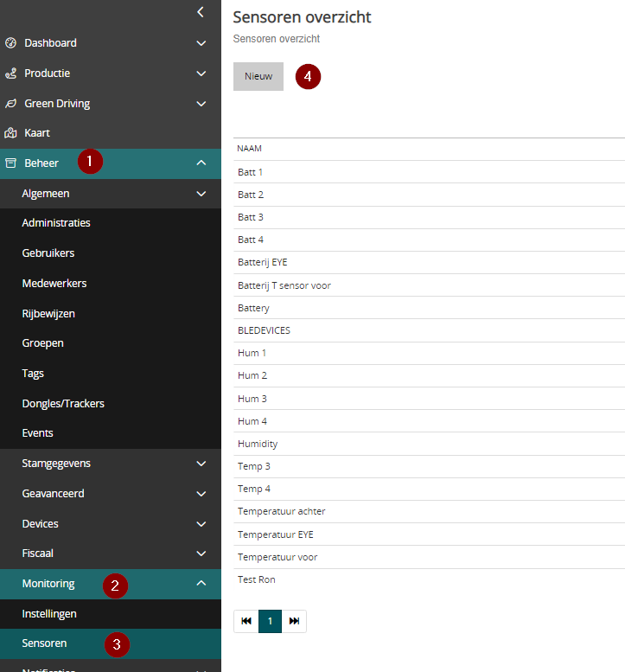Click the Kaart map icon
The width and height of the screenshot is (625, 672).
point(10,133)
